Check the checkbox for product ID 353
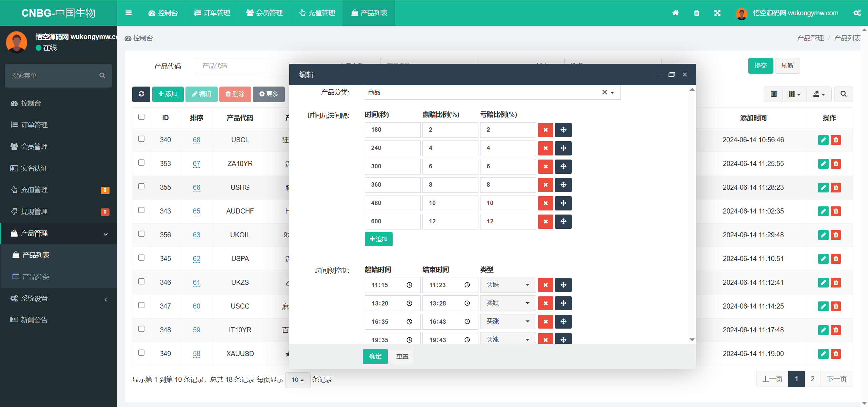The height and width of the screenshot is (407, 868). pos(141,162)
